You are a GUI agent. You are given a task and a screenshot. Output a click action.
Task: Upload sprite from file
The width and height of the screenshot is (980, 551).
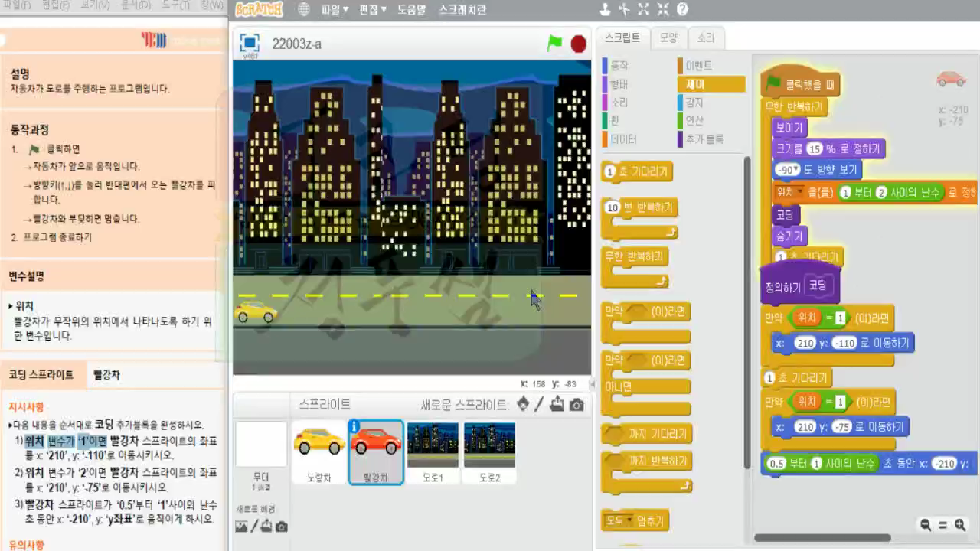pyautogui.click(x=557, y=404)
